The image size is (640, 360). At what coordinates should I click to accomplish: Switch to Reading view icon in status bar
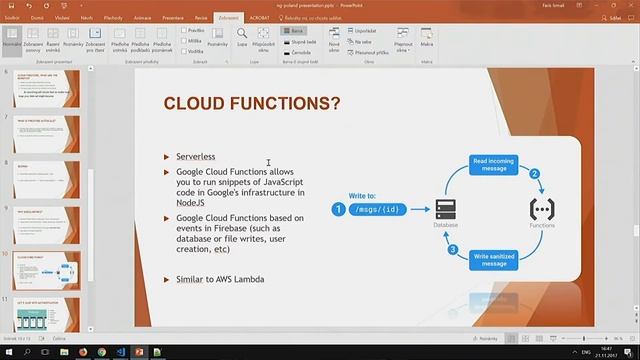(539, 338)
